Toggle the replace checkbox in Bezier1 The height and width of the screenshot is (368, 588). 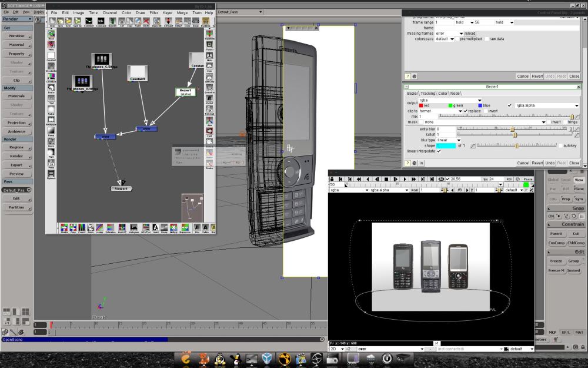pos(465,111)
